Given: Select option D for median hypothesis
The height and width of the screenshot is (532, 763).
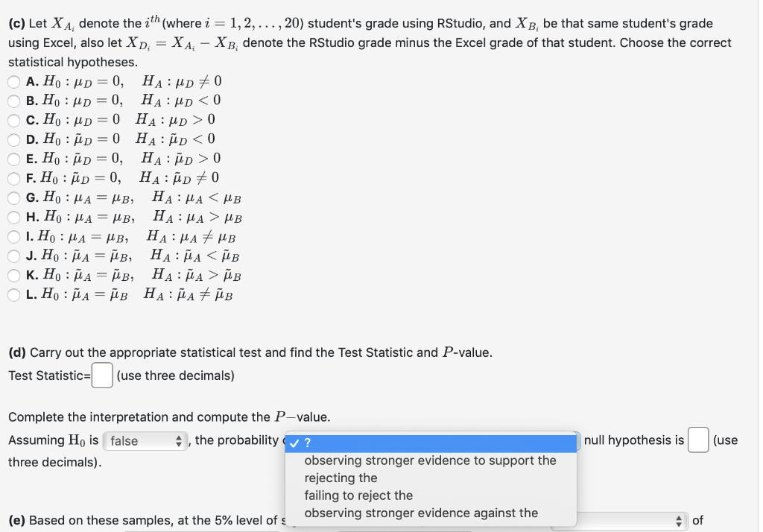Looking at the screenshot, I should click(x=13, y=139).
